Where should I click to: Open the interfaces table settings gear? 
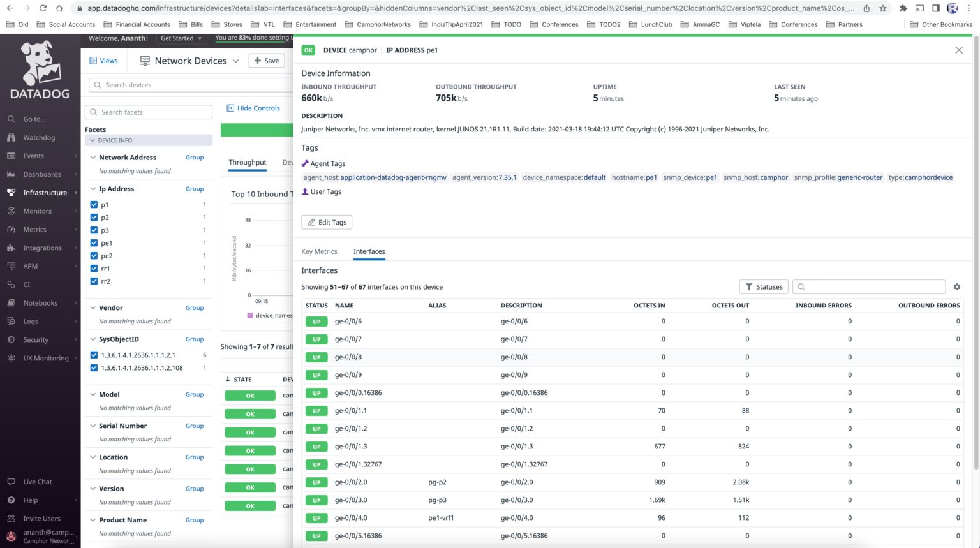pyautogui.click(x=956, y=286)
